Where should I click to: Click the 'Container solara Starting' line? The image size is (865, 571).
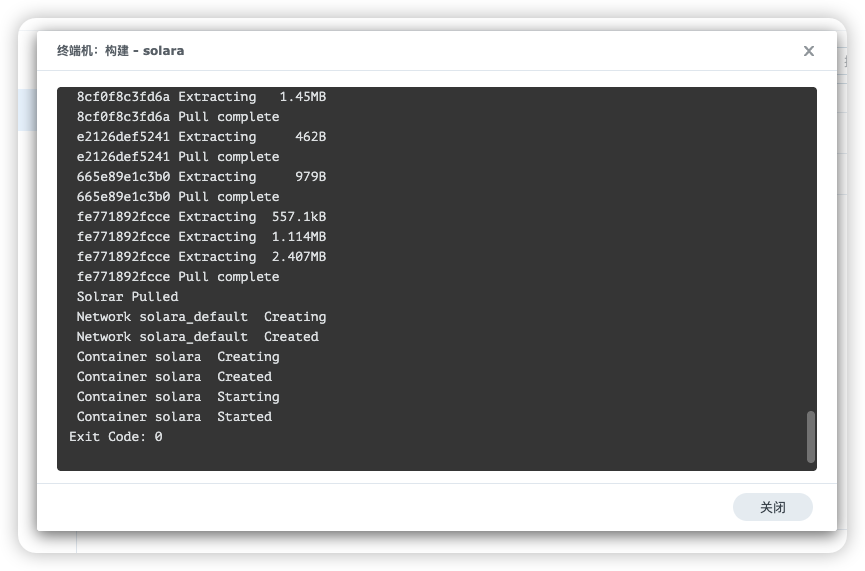(178, 397)
